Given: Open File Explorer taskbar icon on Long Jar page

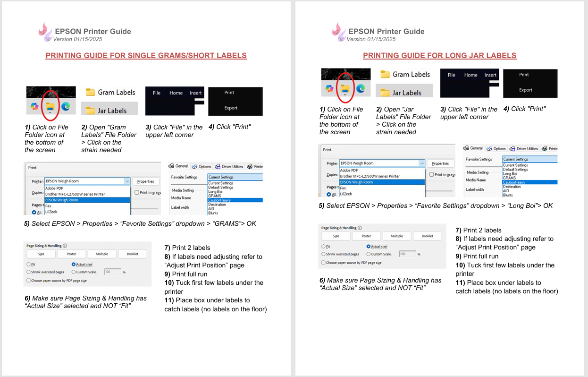Looking at the screenshot, I should (x=345, y=88).
